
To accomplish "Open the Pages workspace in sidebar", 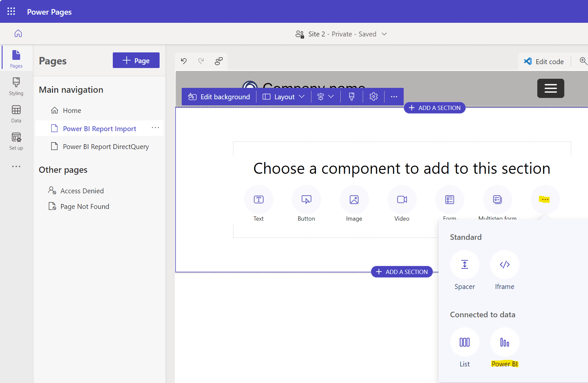I will tap(16, 59).
